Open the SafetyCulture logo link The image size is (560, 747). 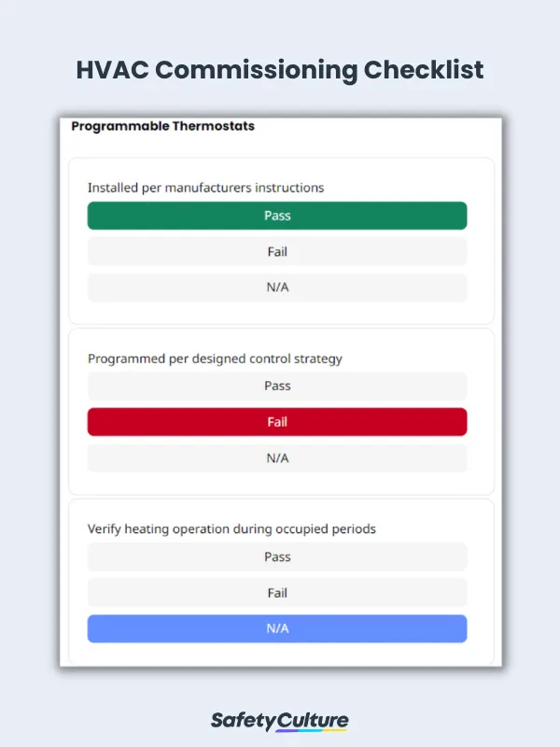pos(280,722)
